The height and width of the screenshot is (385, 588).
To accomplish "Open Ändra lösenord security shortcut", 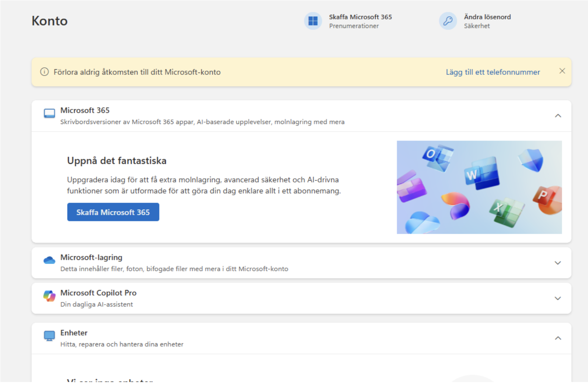I will point(475,21).
